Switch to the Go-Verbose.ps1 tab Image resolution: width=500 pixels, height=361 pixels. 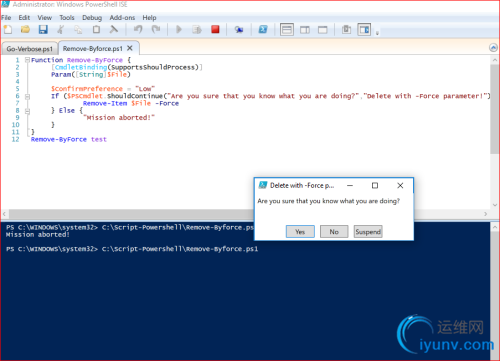(30, 49)
